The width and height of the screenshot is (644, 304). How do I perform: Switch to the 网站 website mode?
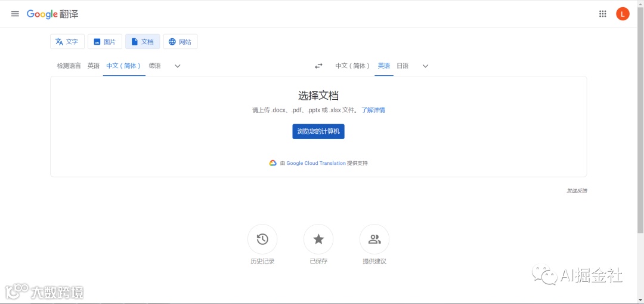[x=180, y=42]
